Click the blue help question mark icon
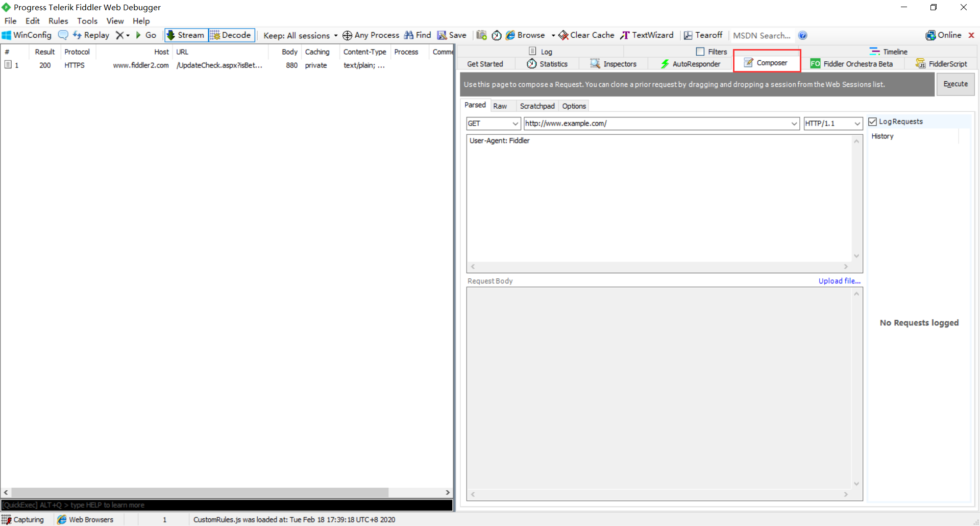The width and height of the screenshot is (980, 526). pos(803,35)
